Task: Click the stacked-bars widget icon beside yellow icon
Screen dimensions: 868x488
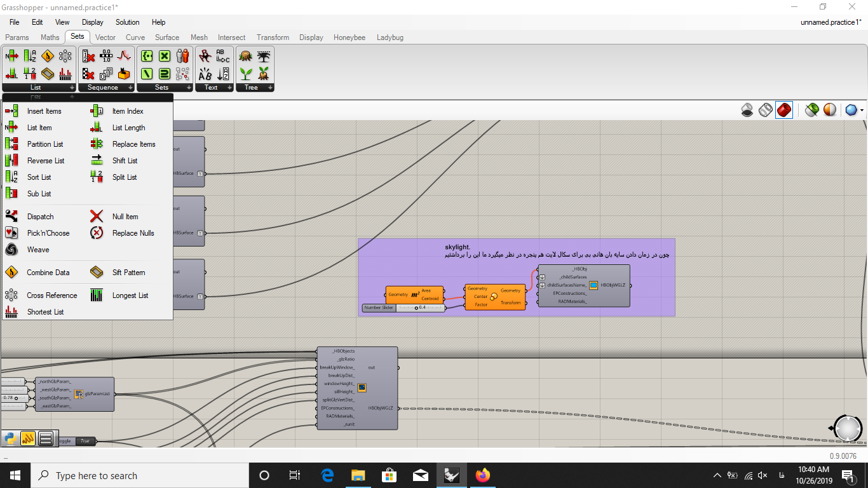Action: [x=45, y=438]
